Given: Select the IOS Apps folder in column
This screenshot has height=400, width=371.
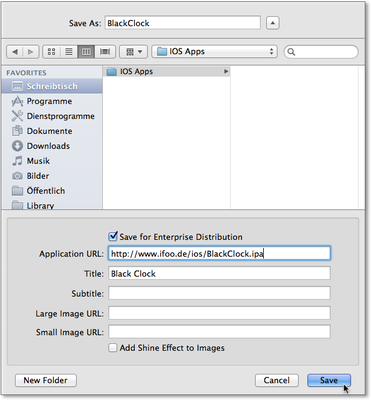Looking at the screenshot, I should 166,71.
